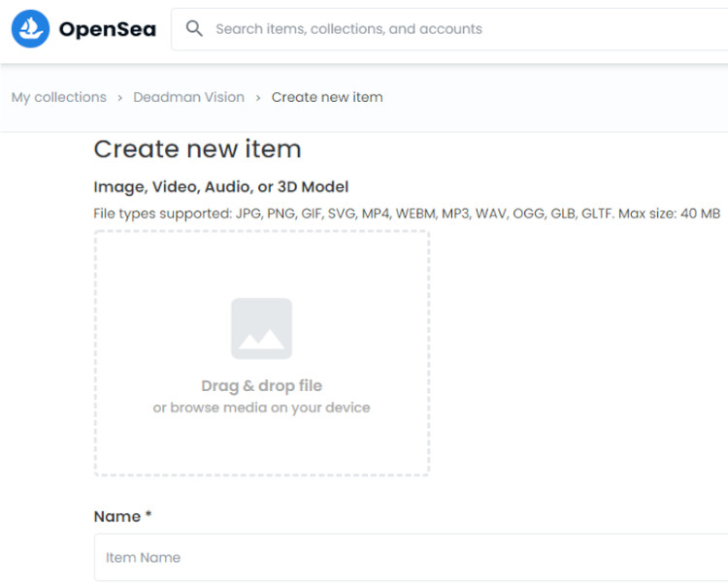728x588 pixels.
Task: Click chevron after Deadman Vision breadcrumb
Action: [x=258, y=98]
